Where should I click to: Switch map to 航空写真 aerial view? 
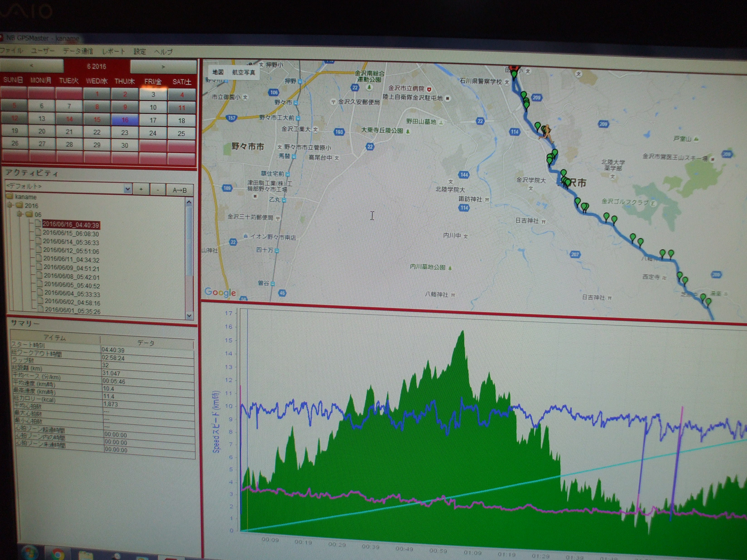tap(243, 72)
